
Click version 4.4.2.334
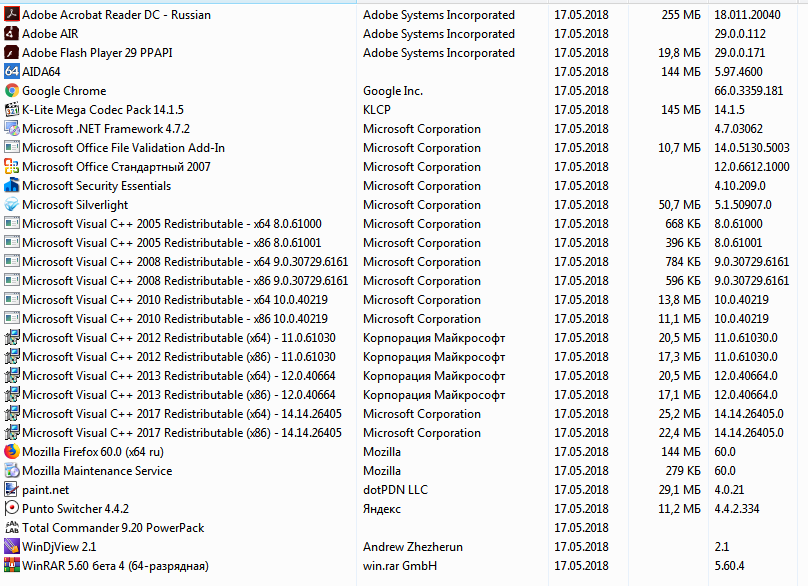pyautogui.click(x=736, y=509)
